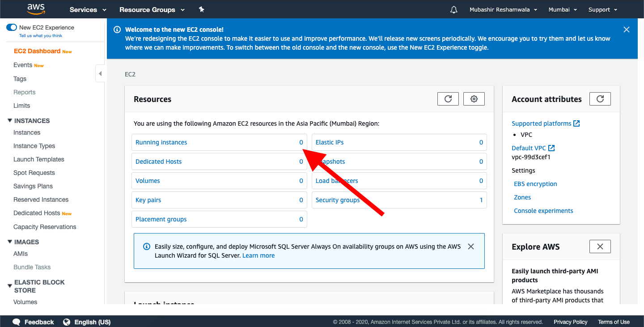Viewport: 644px width, 327px height.
Task: Click the pin shortcut icon in top bar
Action: click(x=201, y=9)
